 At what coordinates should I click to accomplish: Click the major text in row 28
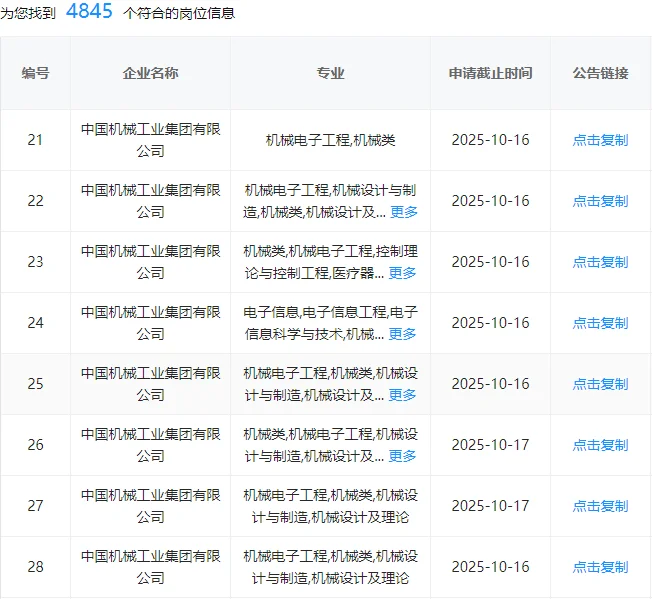[x=330, y=567]
